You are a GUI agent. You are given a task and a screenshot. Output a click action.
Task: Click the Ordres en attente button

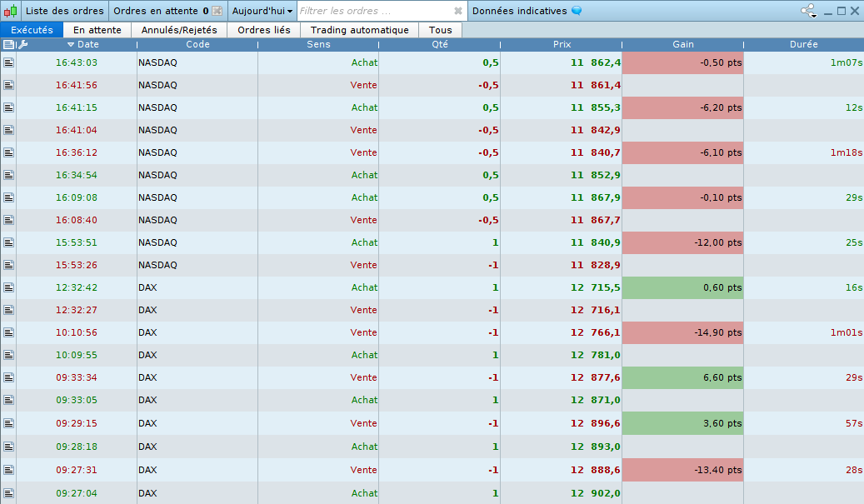pyautogui.click(x=161, y=11)
